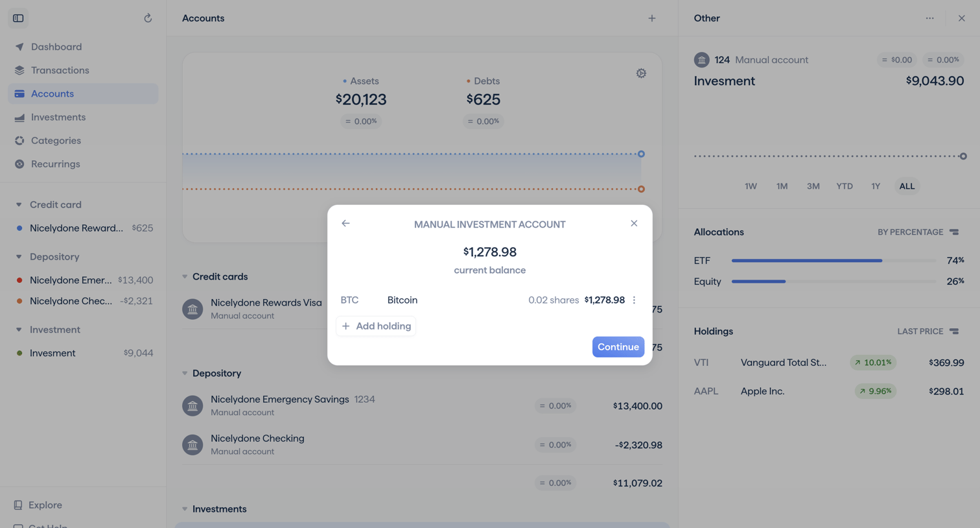This screenshot has width=980, height=528.
Task: Select the Invesment account in the sidebar
Action: point(83,353)
